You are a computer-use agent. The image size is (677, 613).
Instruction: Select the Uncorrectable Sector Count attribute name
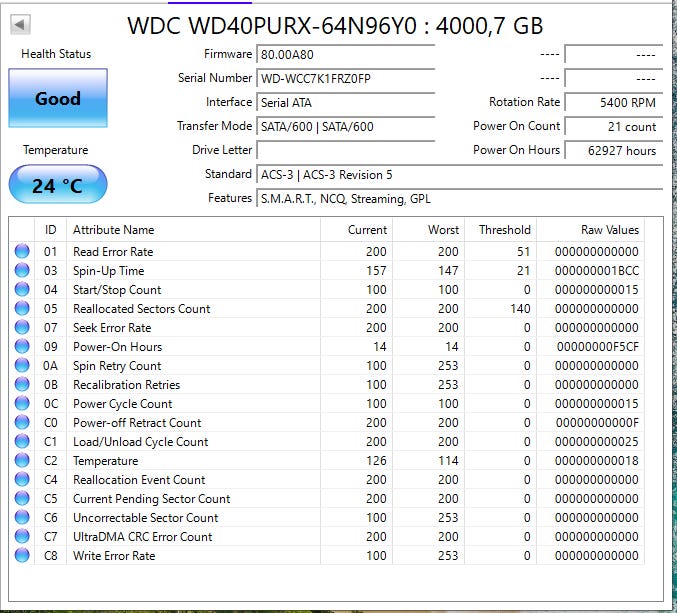pos(146,518)
